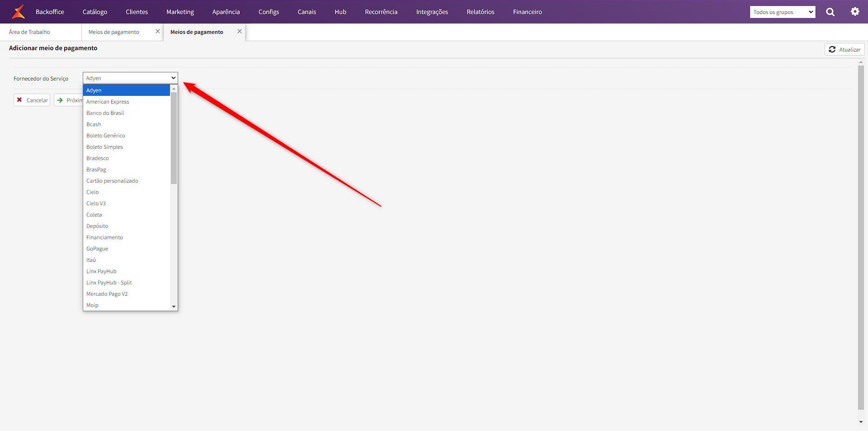868x431 pixels.
Task: Click the page scrollbar up arrow
Action: [861, 62]
